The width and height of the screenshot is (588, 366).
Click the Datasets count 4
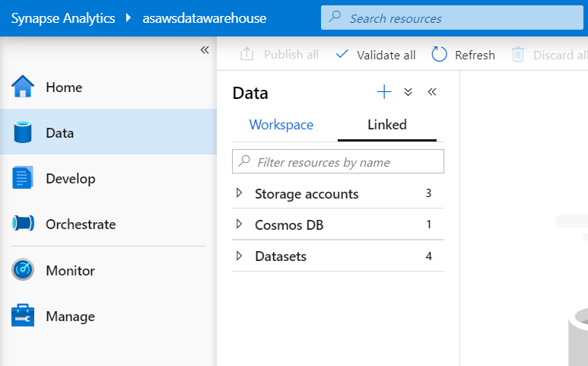coord(428,256)
